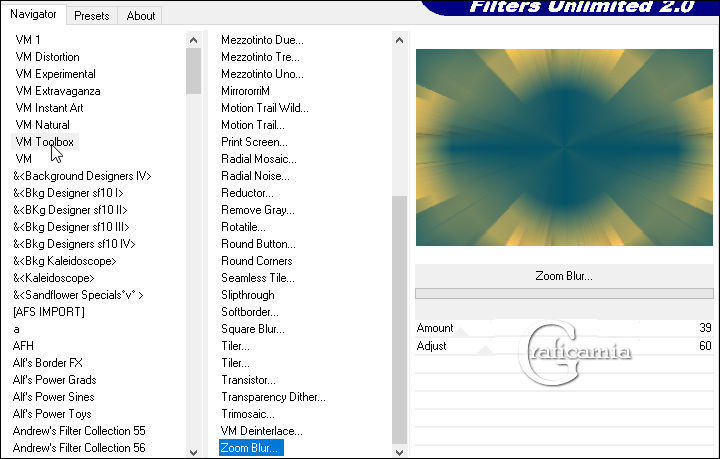Select the Zoom Blur filter
720x459 pixels.
[250, 448]
